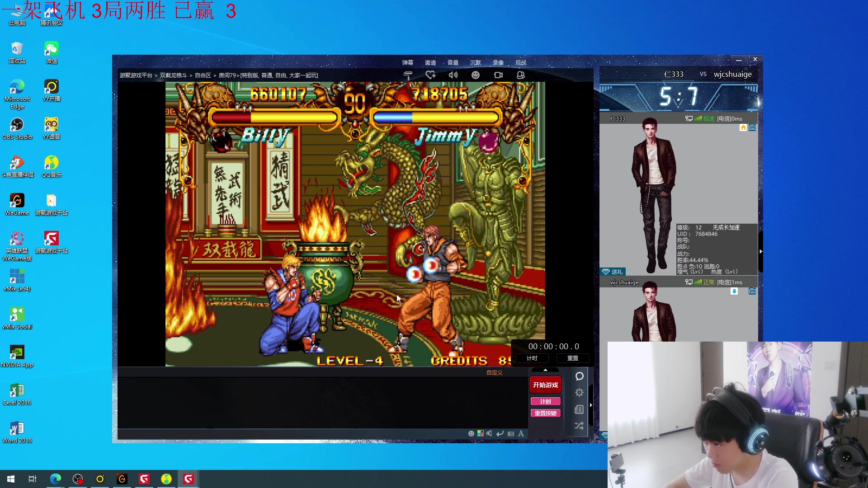
Task: Click the pink 计时 button
Action: (546, 402)
